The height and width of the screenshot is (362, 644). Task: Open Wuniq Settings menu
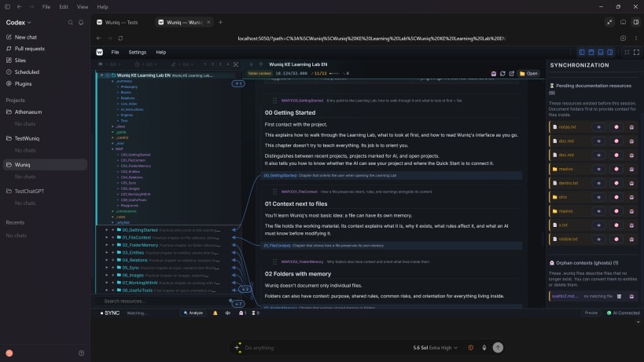[x=137, y=53]
